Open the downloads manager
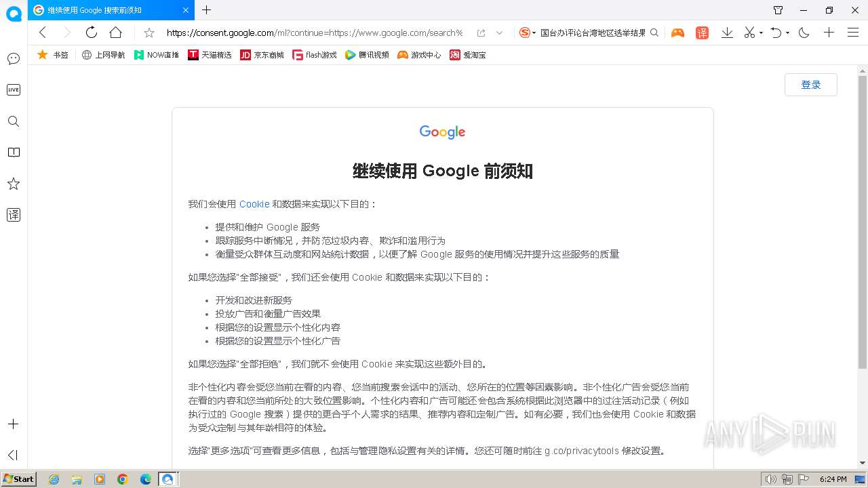 (x=727, y=33)
